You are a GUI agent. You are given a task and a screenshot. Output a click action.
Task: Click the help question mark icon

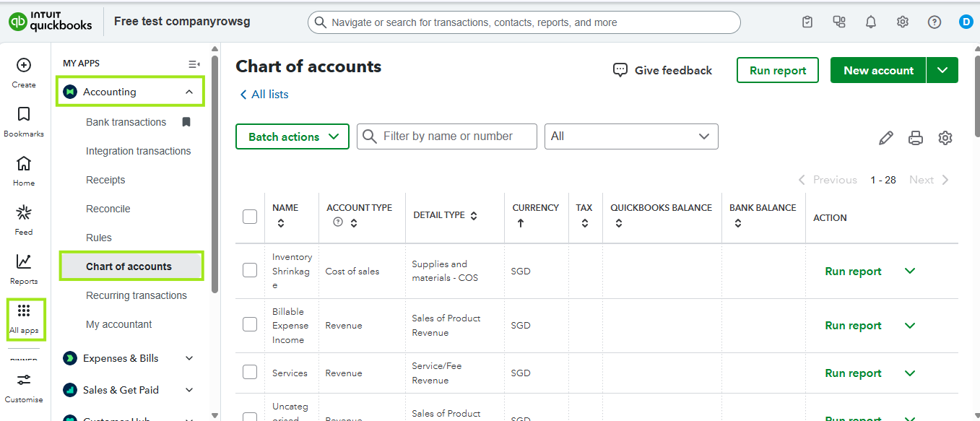point(935,22)
